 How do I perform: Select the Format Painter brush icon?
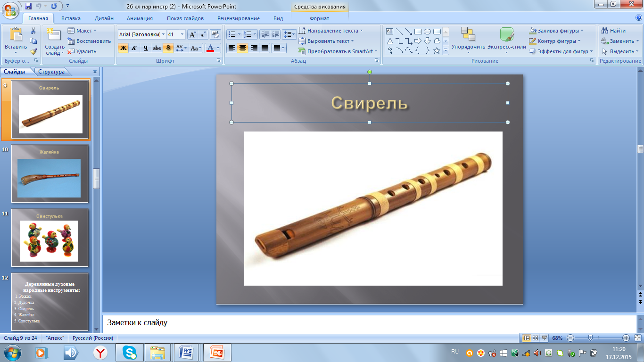(33, 51)
